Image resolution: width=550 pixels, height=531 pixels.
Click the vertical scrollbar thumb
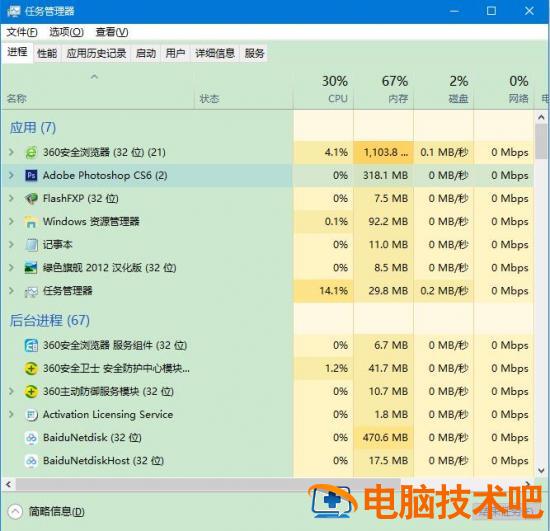coord(541,141)
